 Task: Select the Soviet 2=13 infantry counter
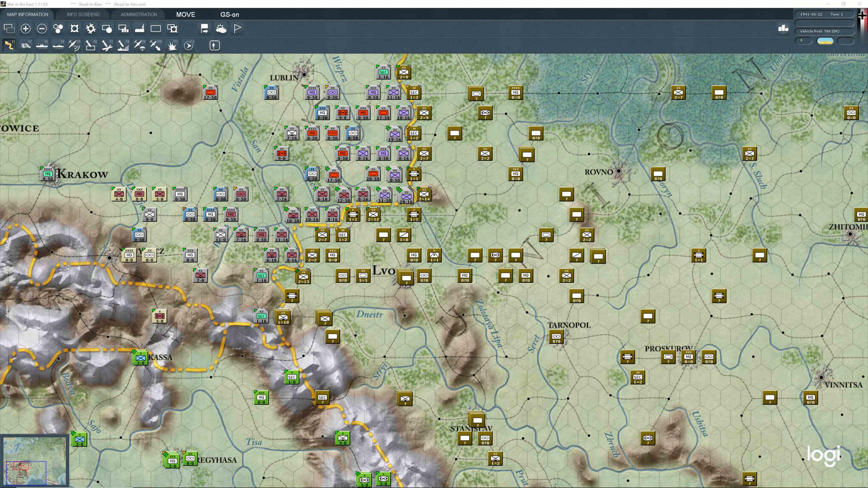point(303,276)
